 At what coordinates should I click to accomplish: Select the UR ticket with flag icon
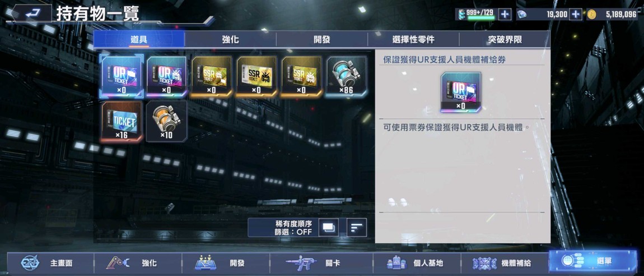coord(122,76)
